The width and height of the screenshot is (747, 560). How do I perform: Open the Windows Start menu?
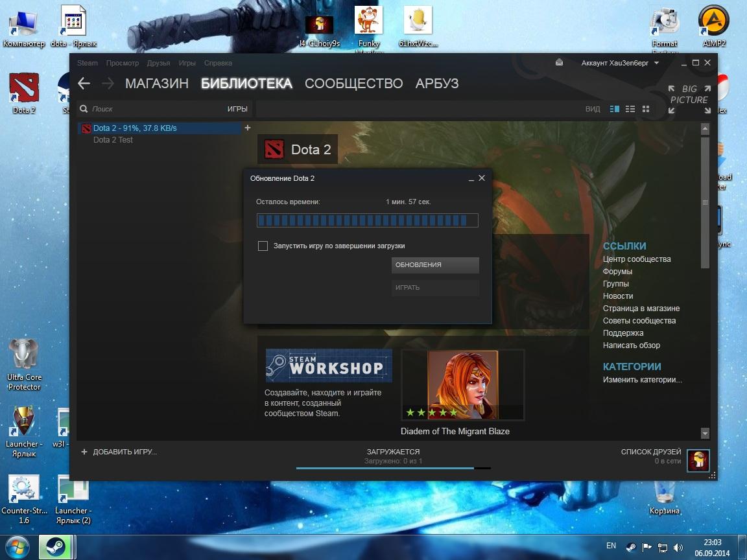16,548
